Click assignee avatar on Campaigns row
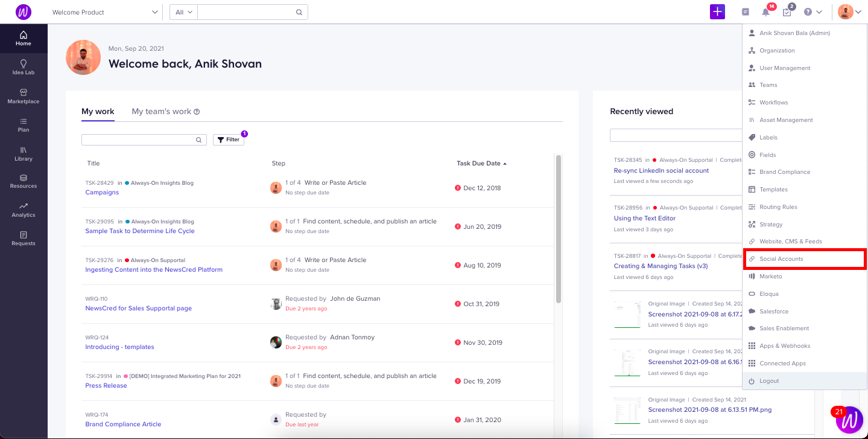 (x=276, y=188)
